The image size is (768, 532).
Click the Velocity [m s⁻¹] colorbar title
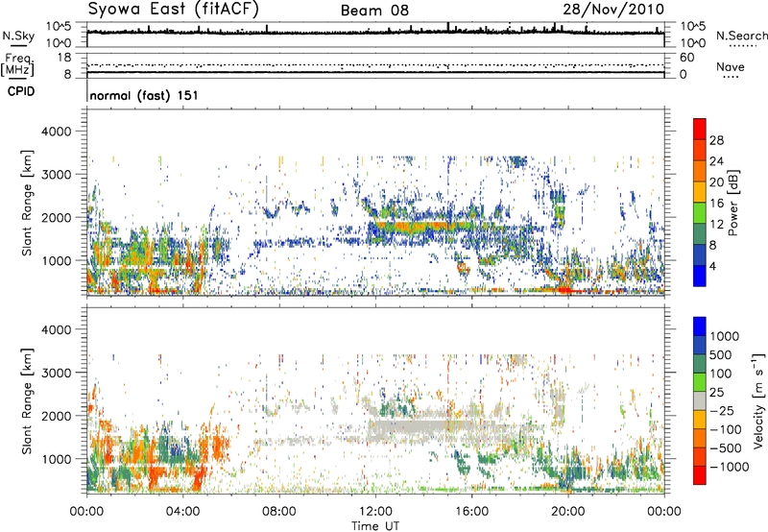point(758,400)
